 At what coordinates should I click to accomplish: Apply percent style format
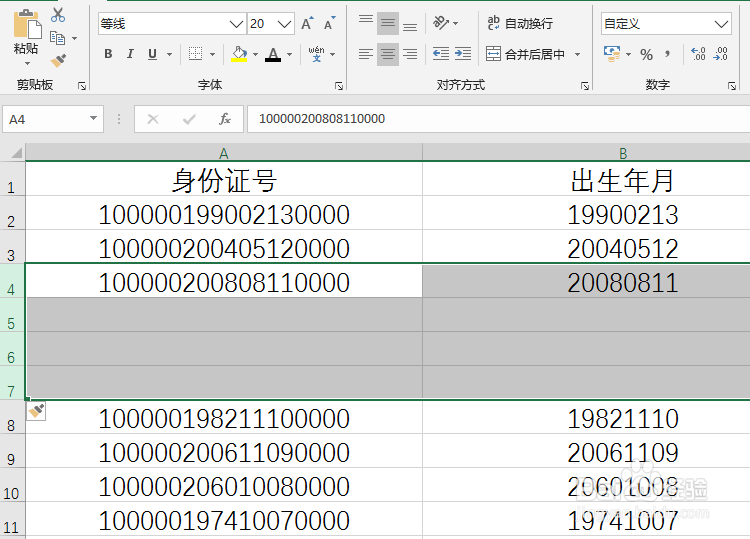click(646, 55)
